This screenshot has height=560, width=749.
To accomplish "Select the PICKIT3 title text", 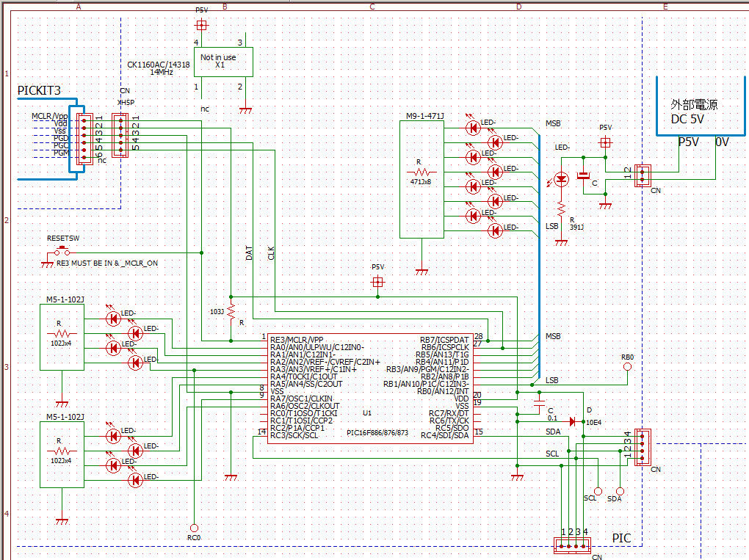I will click(x=39, y=91).
